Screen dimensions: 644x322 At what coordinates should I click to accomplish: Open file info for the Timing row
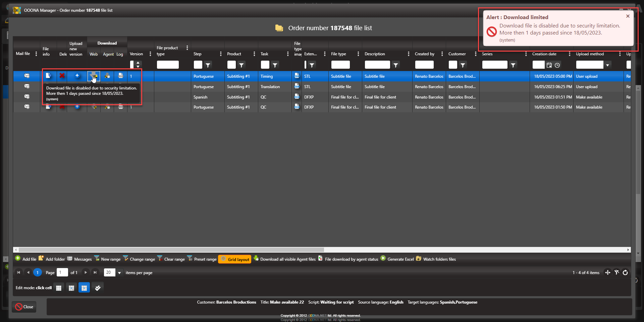pos(48,76)
